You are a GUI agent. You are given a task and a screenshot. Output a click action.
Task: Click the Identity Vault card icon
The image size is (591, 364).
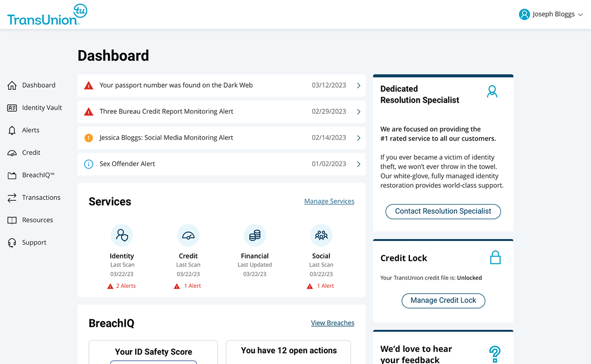[12, 108]
